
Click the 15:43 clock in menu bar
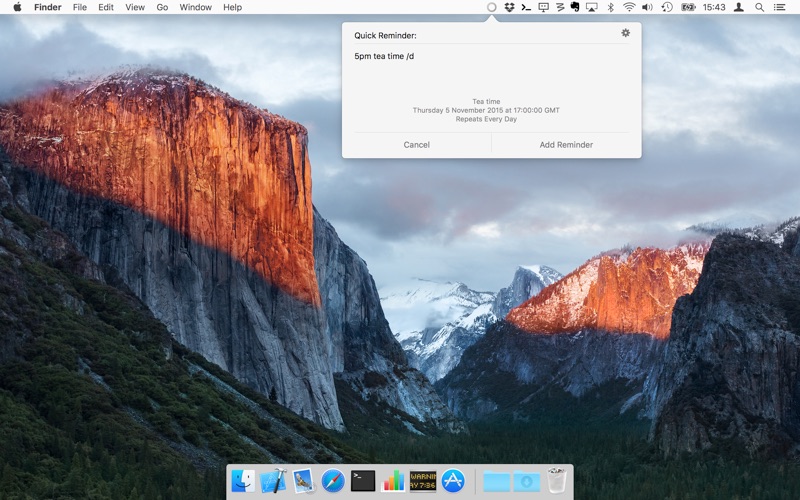(714, 7)
